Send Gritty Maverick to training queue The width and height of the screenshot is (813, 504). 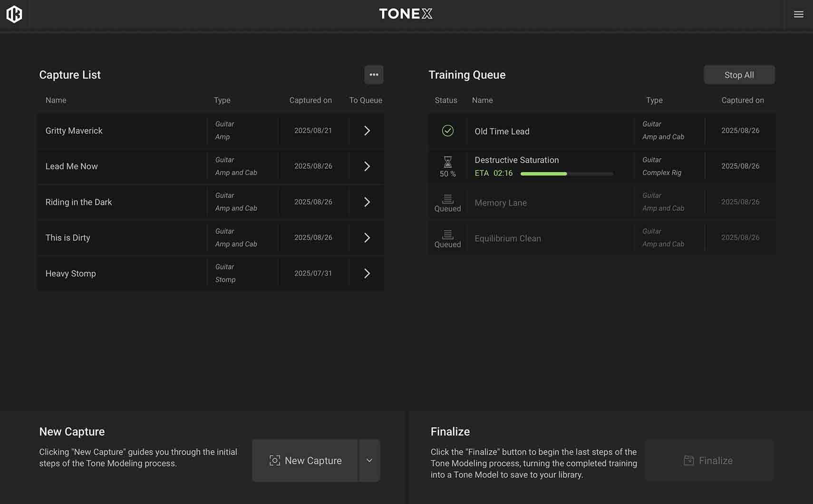click(367, 130)
